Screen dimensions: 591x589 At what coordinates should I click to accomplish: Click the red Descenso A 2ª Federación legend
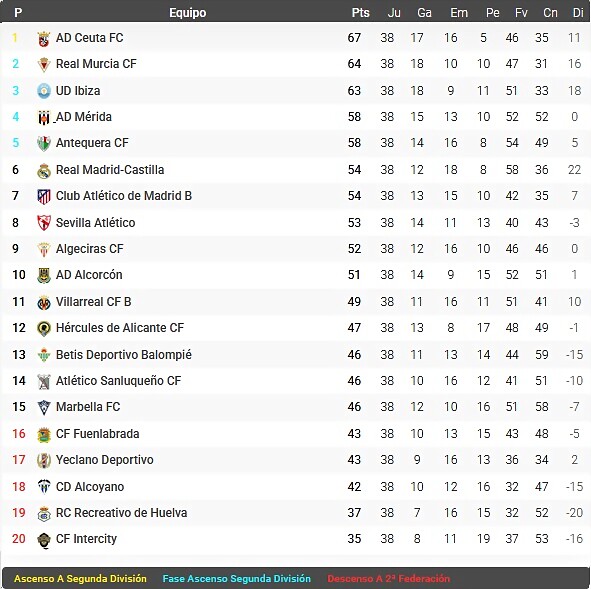[x=389, y=578]
